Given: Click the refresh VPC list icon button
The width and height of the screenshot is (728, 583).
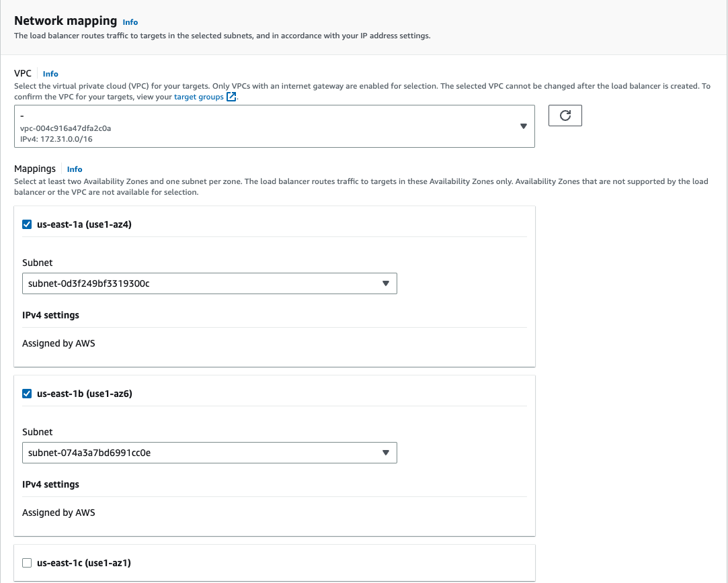Looking at the screenshot, I should (565, 116).
